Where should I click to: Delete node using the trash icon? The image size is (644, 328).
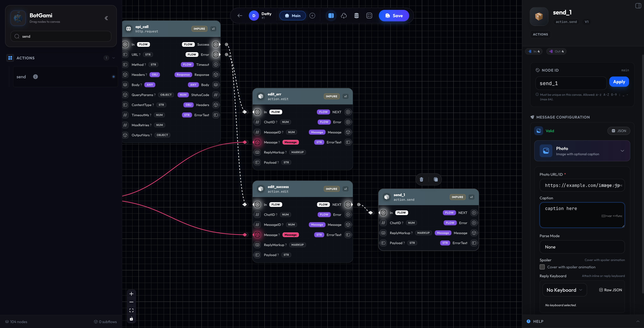tap(421, 179)
